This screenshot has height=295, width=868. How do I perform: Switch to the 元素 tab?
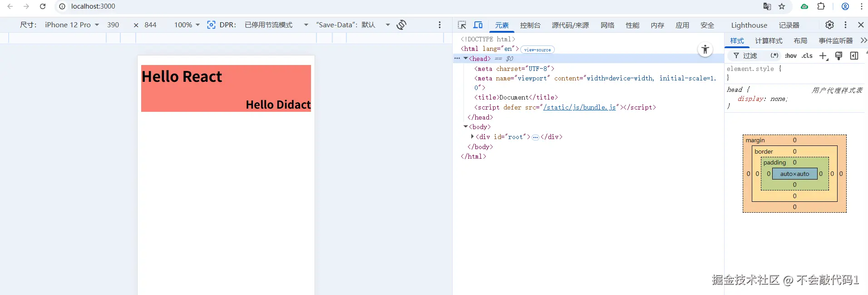pyautogui.click(x=502, y=25)
